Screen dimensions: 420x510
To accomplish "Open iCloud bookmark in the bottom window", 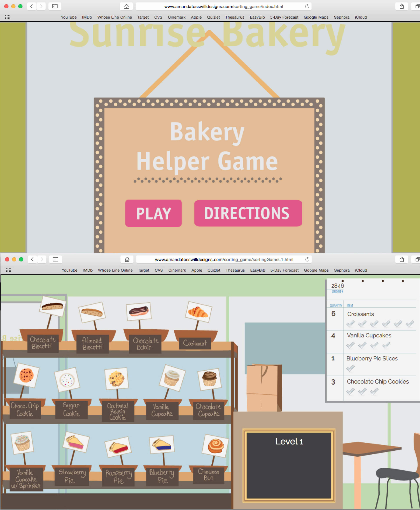I will 361,270.
